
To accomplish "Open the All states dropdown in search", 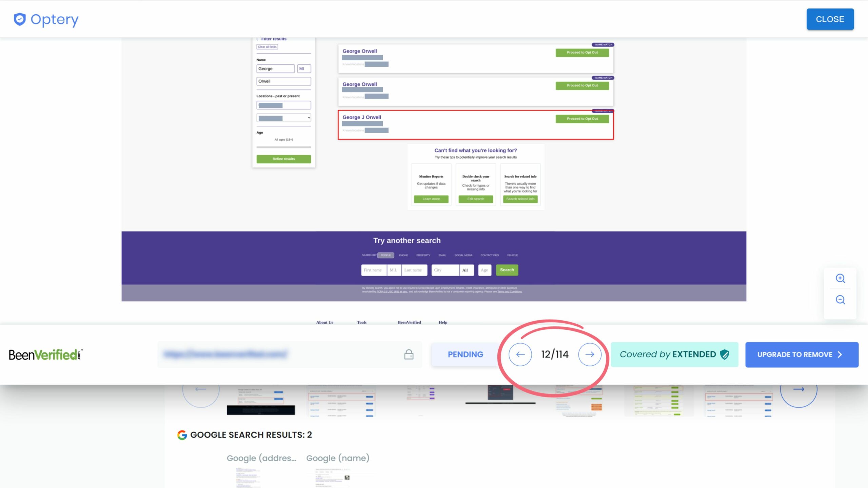I will pyautogui.click(x=467, y=270).
